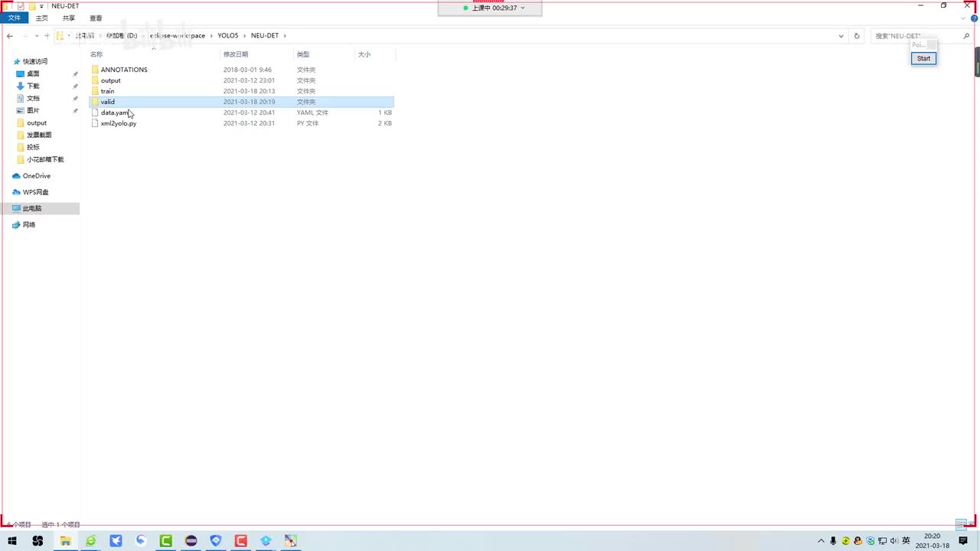This screenshot has width=980, height=551.
Task: Select 快速访问 in the navigation pane
Action: tap(35, 61)
